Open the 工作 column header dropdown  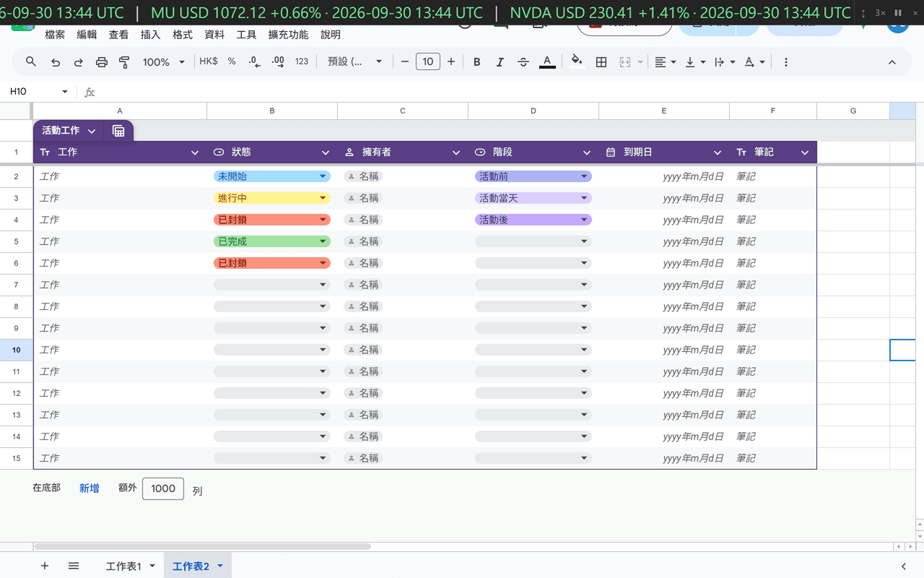tap(195, 152)
